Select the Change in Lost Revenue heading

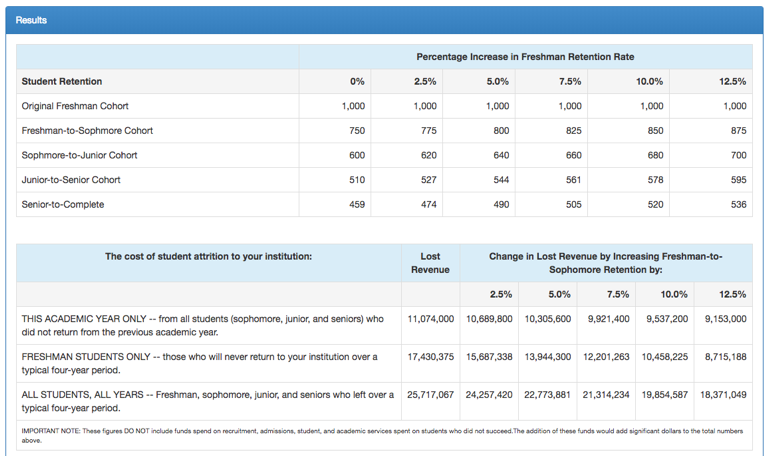[x=605, y=263]
